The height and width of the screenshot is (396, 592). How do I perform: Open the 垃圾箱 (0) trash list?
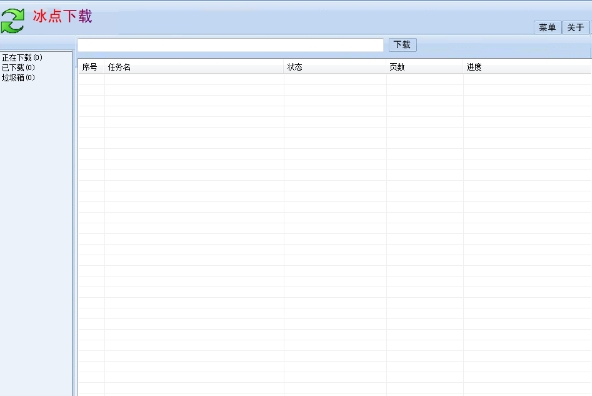pyautogui.click(x=18, y=77)
